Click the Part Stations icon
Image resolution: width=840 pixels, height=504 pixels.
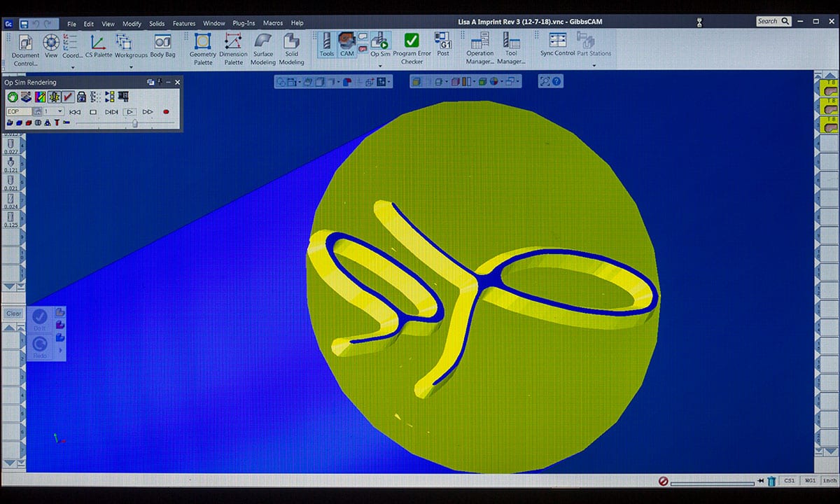[594, 45]
